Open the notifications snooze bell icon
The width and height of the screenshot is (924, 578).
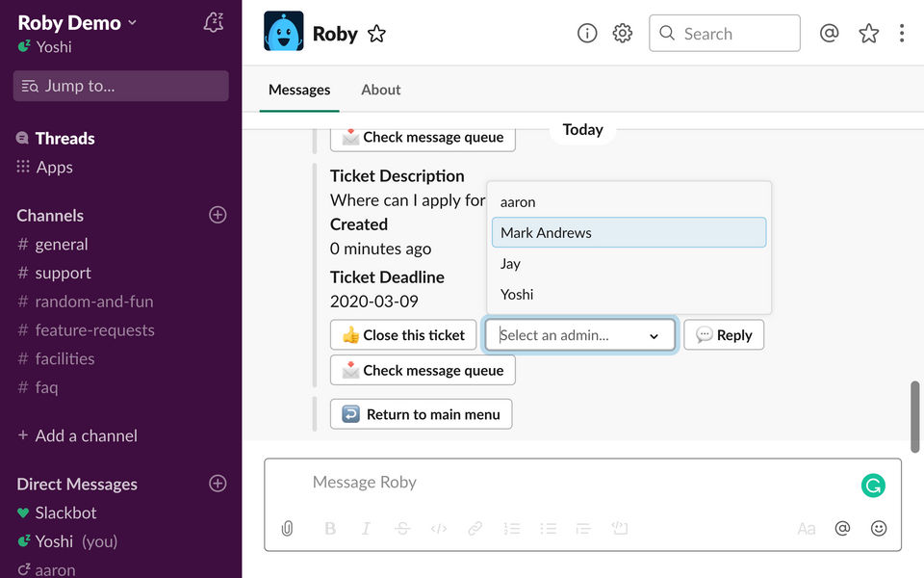[214, 22]
